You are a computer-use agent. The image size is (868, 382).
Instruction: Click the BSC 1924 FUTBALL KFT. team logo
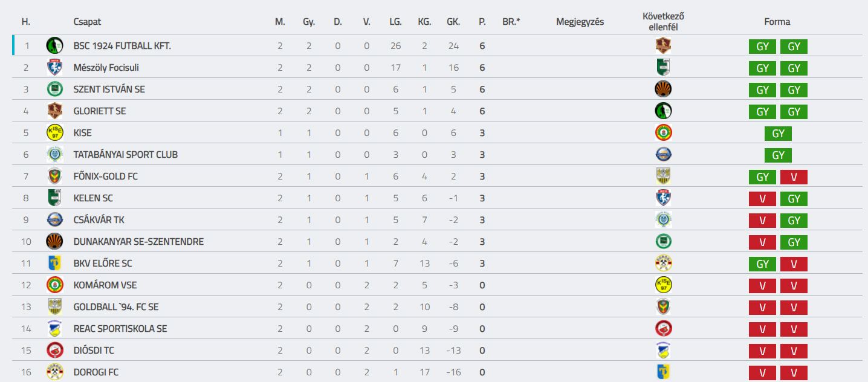point(54,45)
